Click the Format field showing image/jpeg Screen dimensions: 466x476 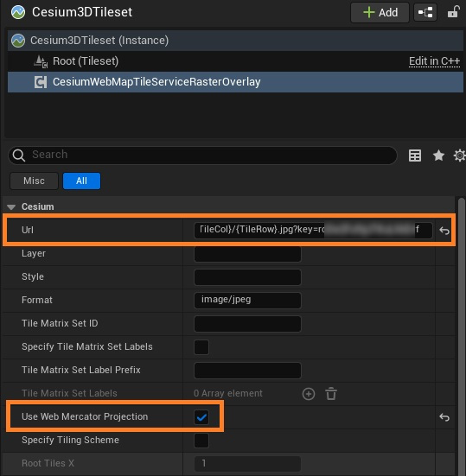tap(247, 301)
